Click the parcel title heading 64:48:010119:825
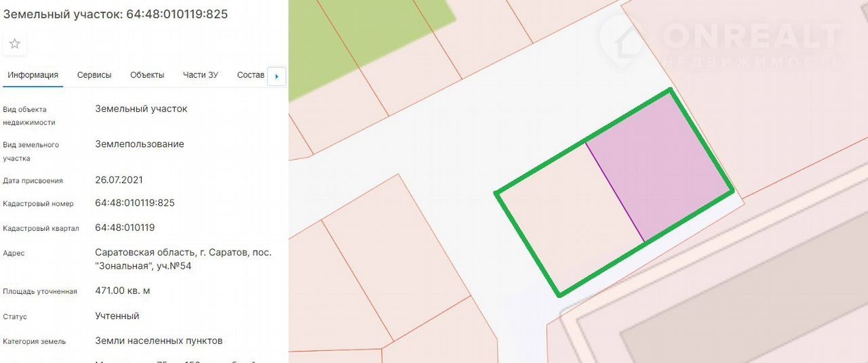This screenshot has height=363, width=868. (115, 14)
